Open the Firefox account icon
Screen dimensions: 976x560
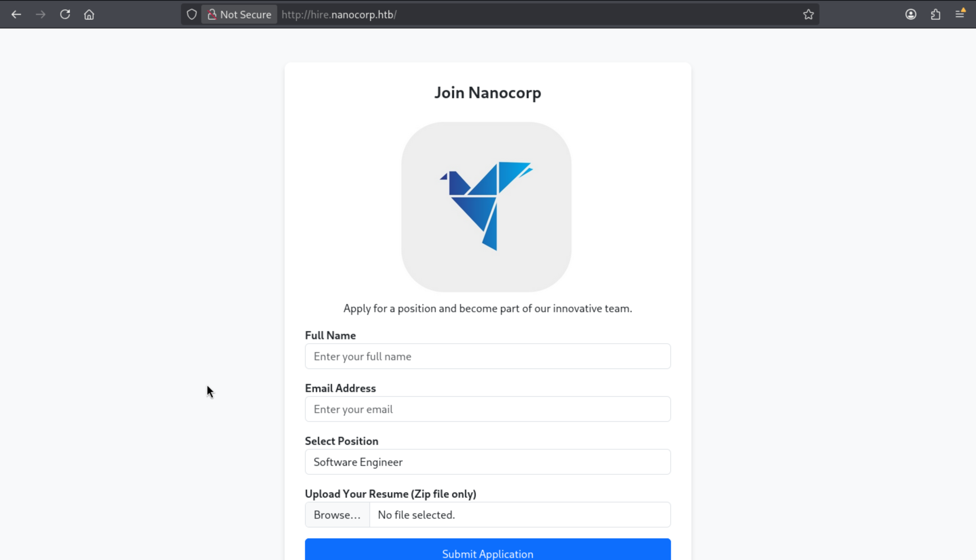911,15
